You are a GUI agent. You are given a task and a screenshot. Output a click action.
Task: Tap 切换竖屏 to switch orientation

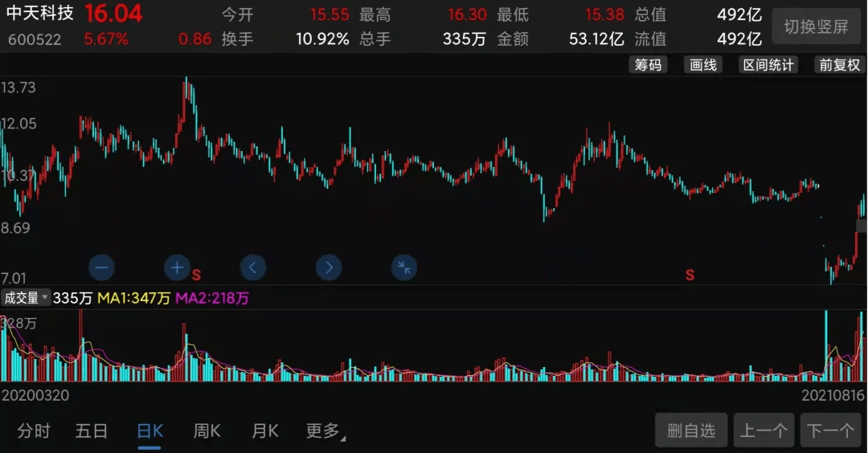(816, 26)
